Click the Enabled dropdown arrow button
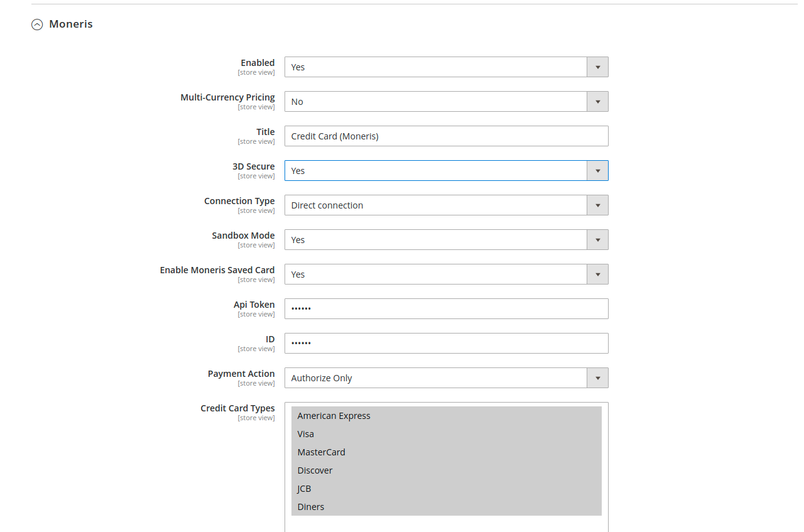 [597, 67]
